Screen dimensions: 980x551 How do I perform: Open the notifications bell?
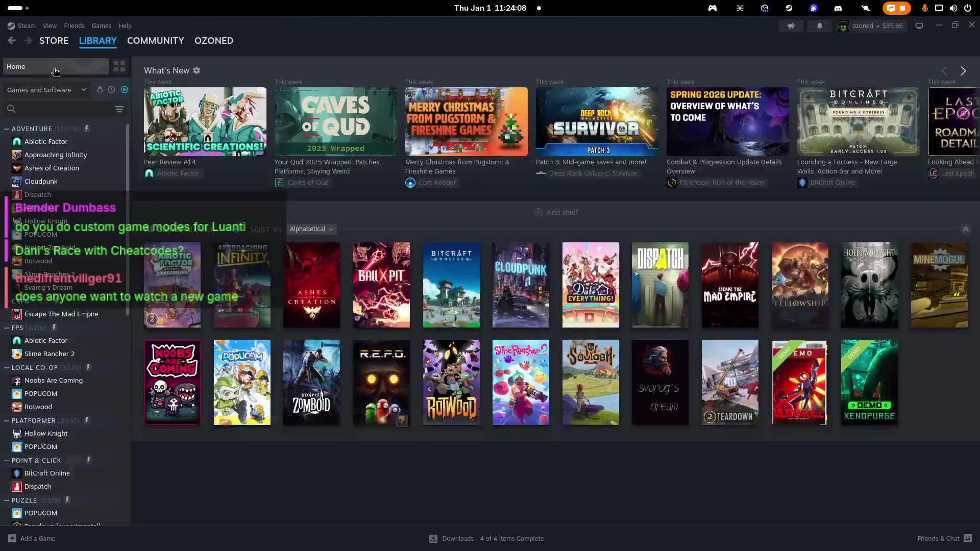pyautogui.click(x=819, y=26)
